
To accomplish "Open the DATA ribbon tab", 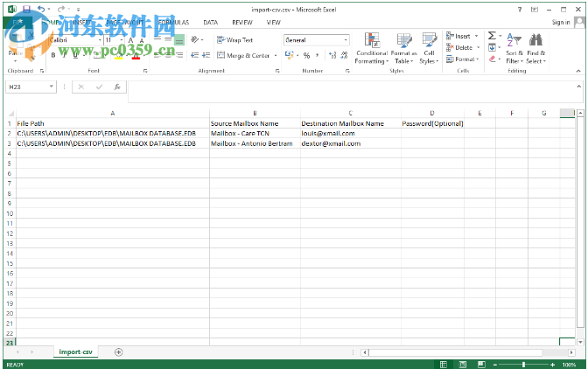I will point(210,21).
